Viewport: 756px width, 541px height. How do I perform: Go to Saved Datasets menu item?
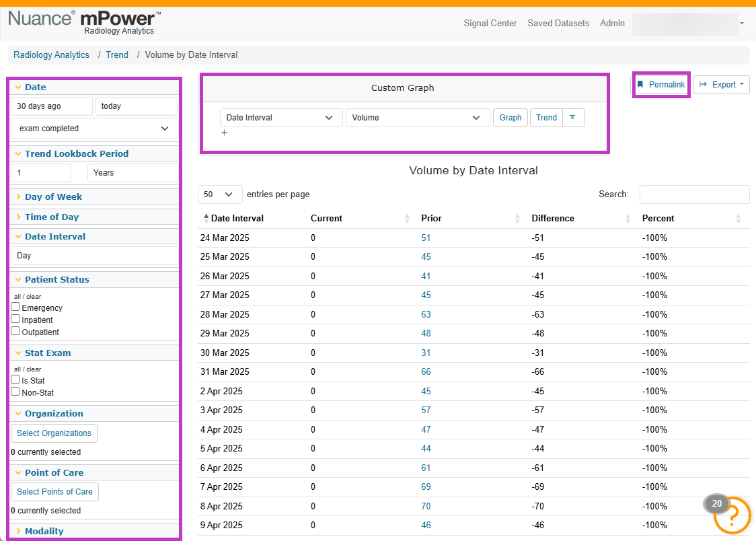[558, 23]
